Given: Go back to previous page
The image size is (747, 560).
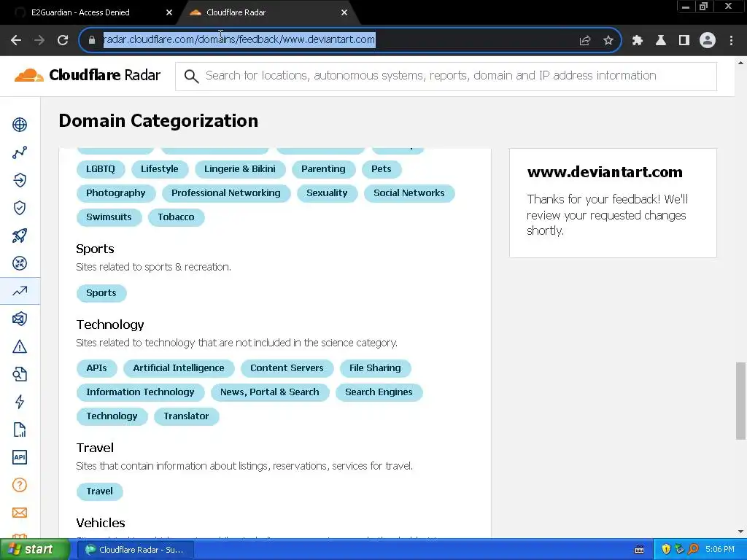Looking at the screenshot, I should coord(16,40).
